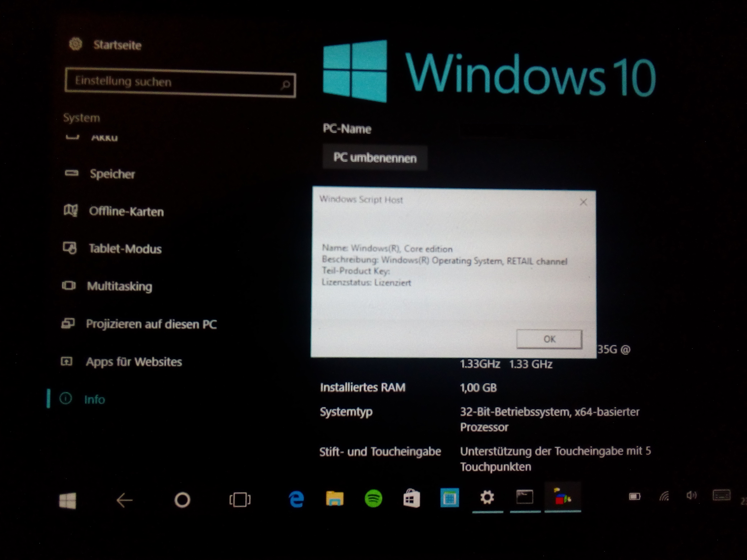The height and width of the screenshot is (560, 747).
Task: Click the Cortana circle icon
Action: tap(182, 500)
